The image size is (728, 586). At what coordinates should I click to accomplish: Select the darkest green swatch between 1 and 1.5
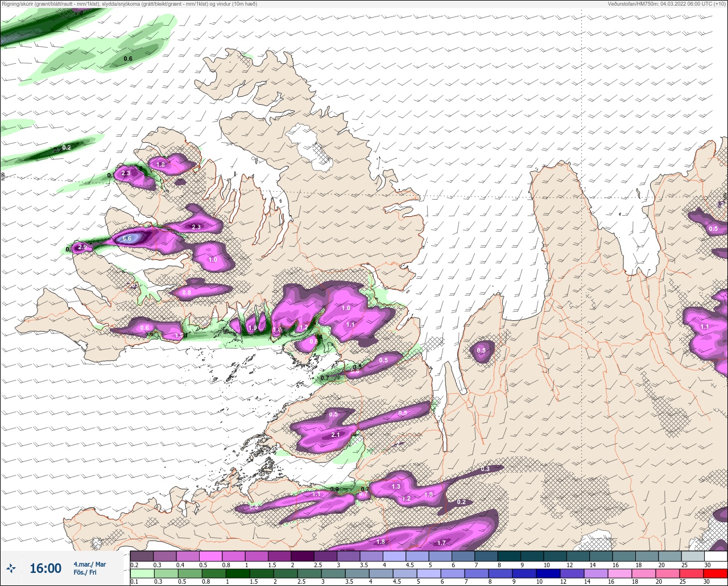click(238, 573)
